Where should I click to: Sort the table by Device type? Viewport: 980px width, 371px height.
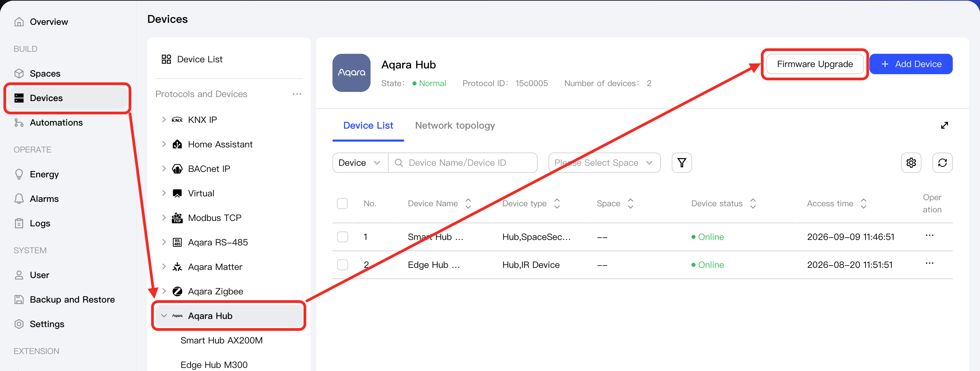point(557,204)
